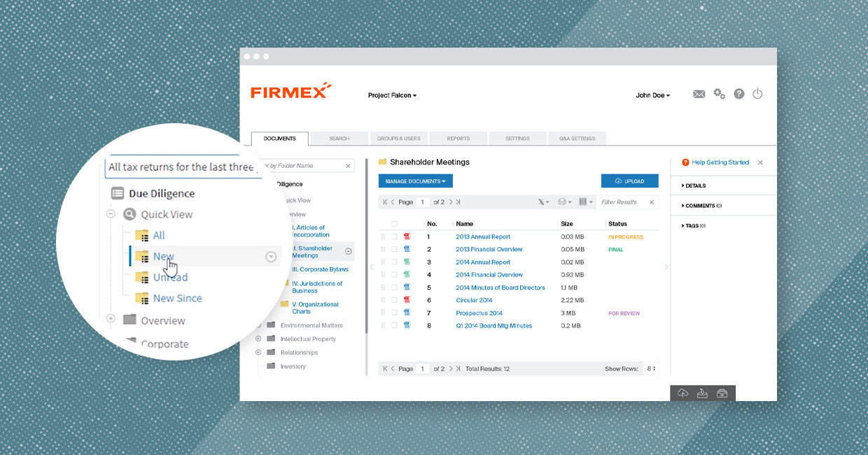The width and height of the screenshot is (868, 455).
Task: Click the cloud upload icon in bottom tray
Action: pyautogui.click(x=683, y=393)
